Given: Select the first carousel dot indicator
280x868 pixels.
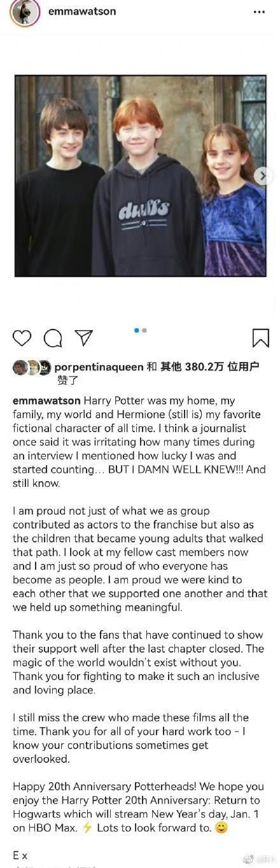Looking at the screenshot, I should pyautogui.click(x=137, y=330).
